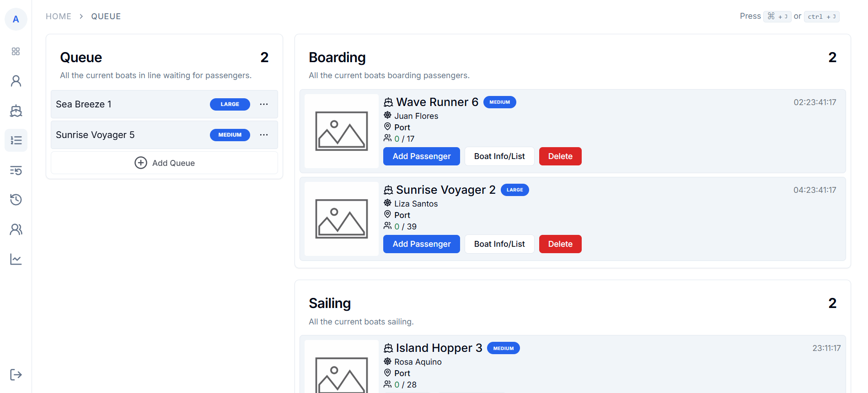
Task: Delete Sunrise Voyager 2 from boarding
Action: tap(560, 244)
